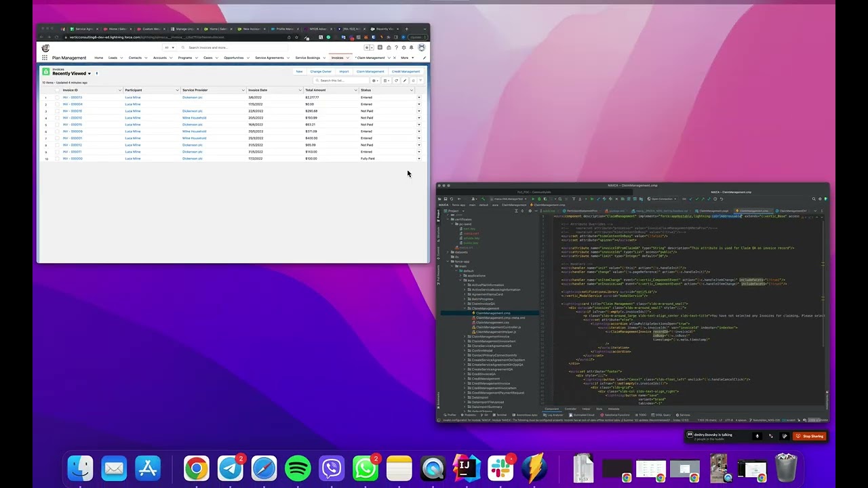Screen dimensions: 868x488
Task: Launch the App Store from the Dock
Action: (148, 468)
